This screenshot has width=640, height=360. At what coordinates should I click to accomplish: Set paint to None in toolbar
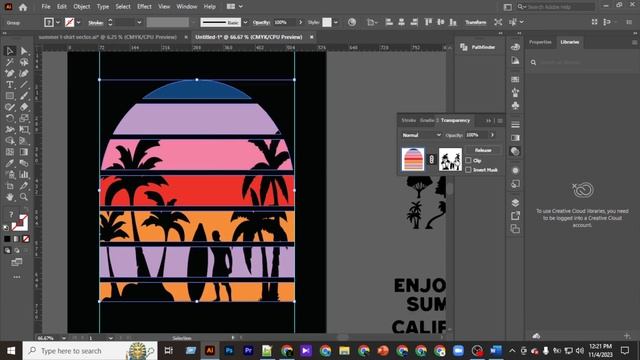pos(26,239)
